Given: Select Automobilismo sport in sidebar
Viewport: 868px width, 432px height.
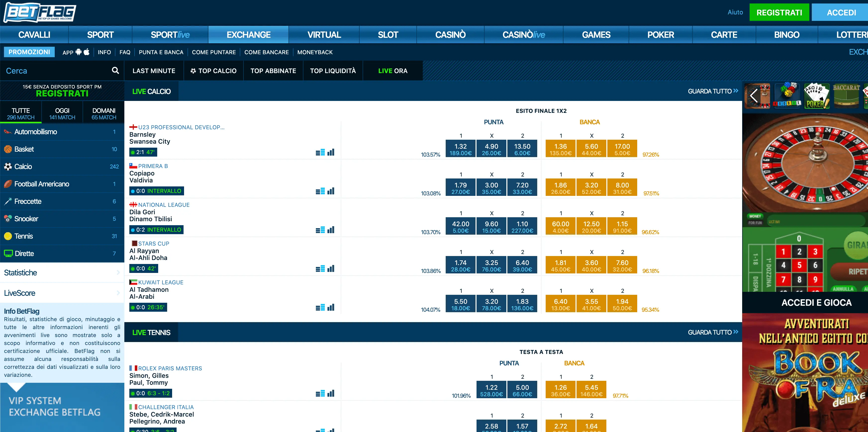Looking at the screenshot, I should pos(62,132).
